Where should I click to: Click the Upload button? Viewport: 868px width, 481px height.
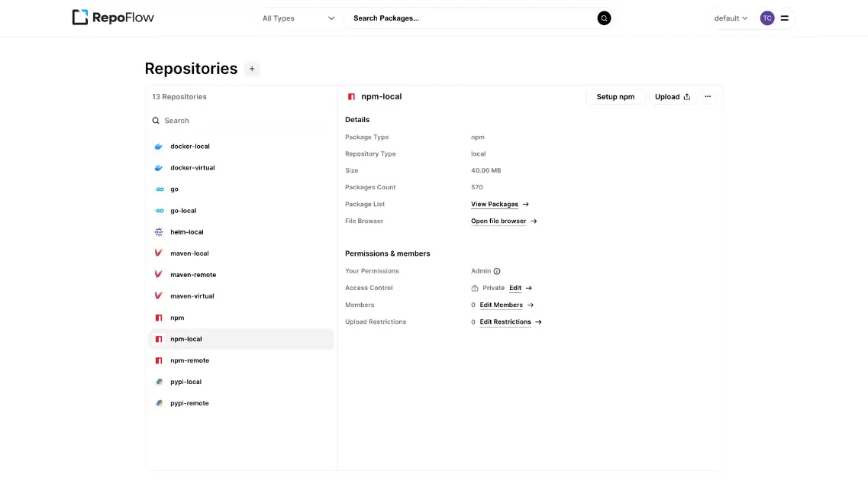coord(671,96)
